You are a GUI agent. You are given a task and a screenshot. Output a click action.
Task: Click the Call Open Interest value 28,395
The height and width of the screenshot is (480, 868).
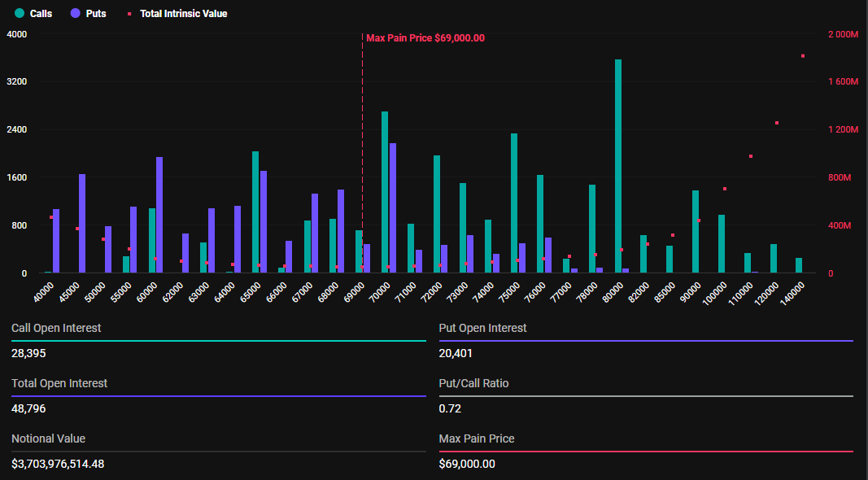[28, 353]
